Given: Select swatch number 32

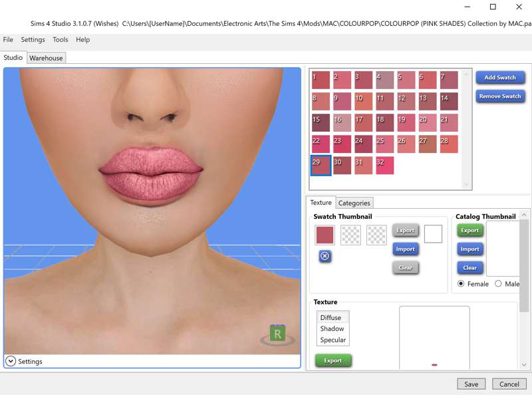Looking at the screenshot, I should pos(385,166).
